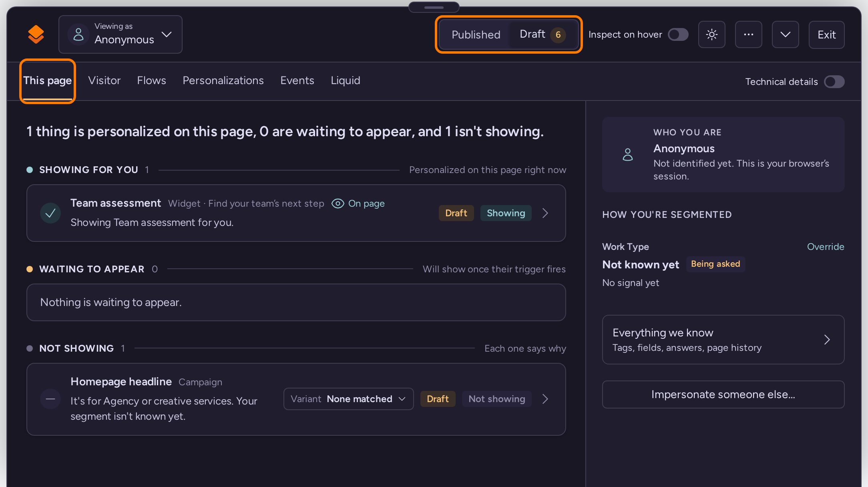The height and width of the screenshot is (487, 868).
Task: Switch to the Liquid tab
Action: (345, 81)
